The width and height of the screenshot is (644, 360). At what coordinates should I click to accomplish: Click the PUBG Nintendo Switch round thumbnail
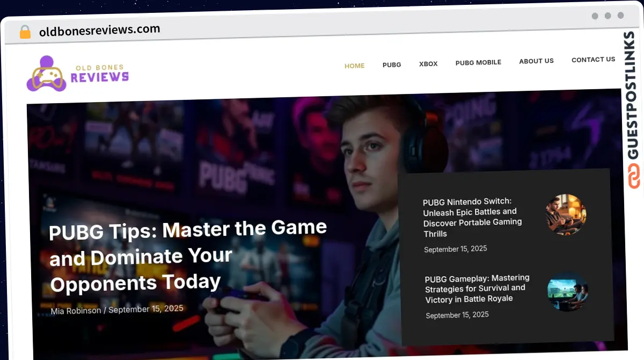[566, 214]
